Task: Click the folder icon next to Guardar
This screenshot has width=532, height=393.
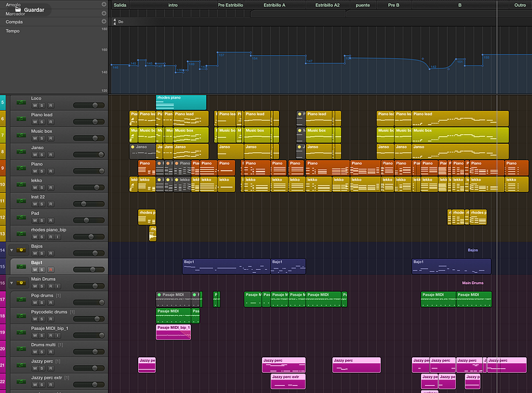Action: (x=18, y=10)
